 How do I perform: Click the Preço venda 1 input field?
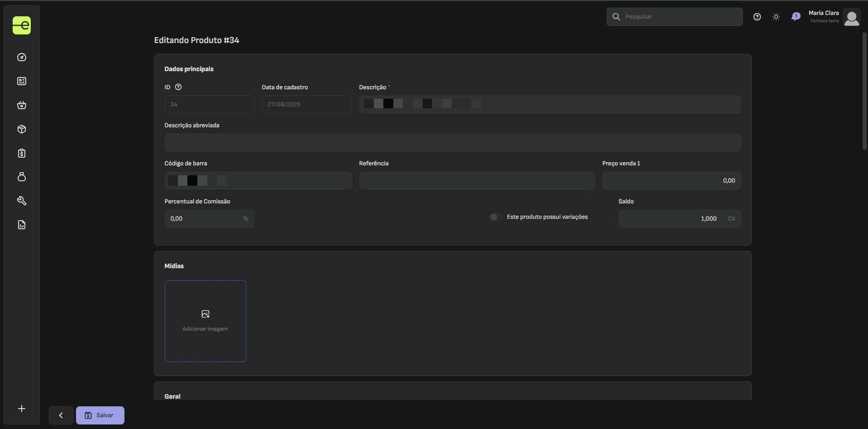pos(672,181)
